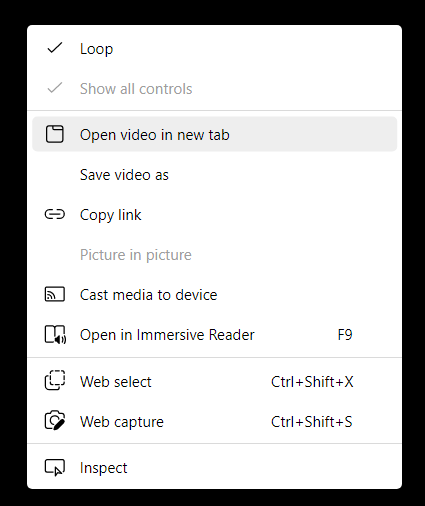
Task: Choose Open video in new tab
Action: pos(214,134)
